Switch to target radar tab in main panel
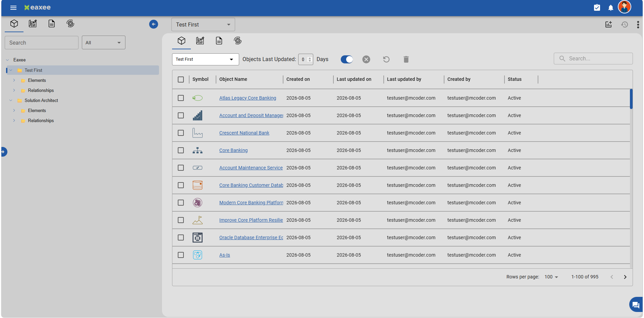The image size is (644, 318). point(238,41)
